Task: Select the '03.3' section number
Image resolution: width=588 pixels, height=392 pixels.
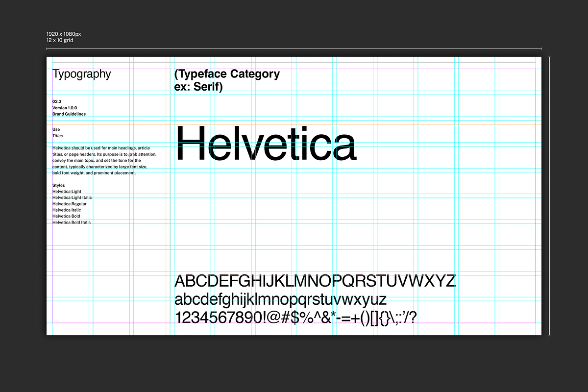Action: click(x=57, y=101)
